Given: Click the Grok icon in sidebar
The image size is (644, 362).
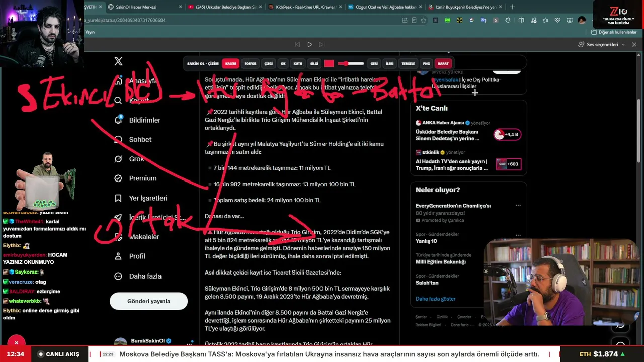Looking at the screenshot, I should click(118, 159).
